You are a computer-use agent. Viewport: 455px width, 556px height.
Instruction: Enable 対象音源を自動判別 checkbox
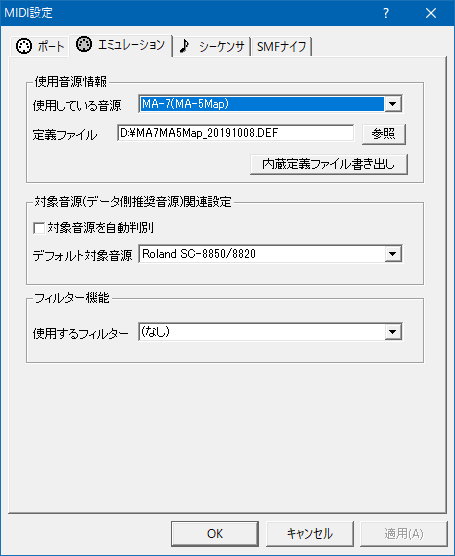39,228
